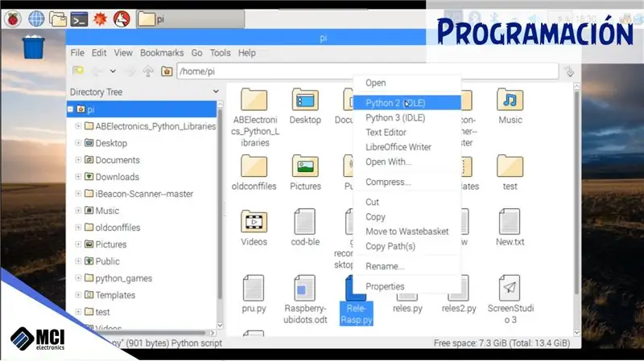
Task: Open the File Manager taskbar icon
Action: coord(57,18)
